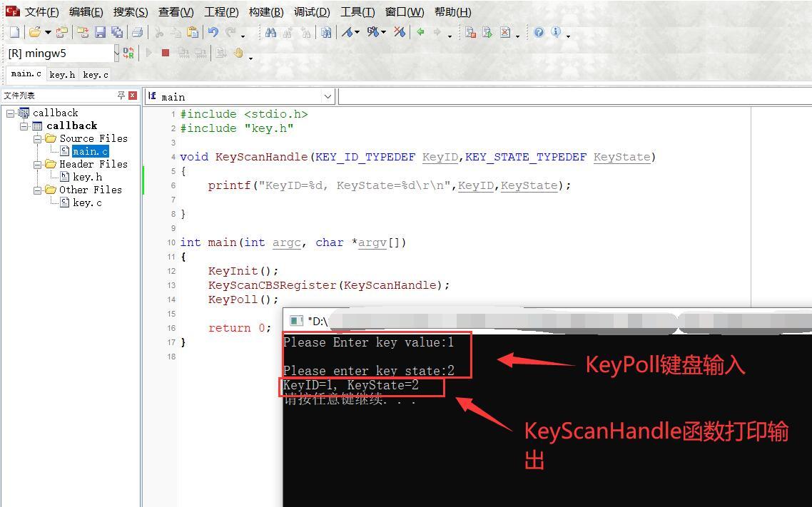
Task: Collapse the bold callback project node
Action: click(24, 126)
